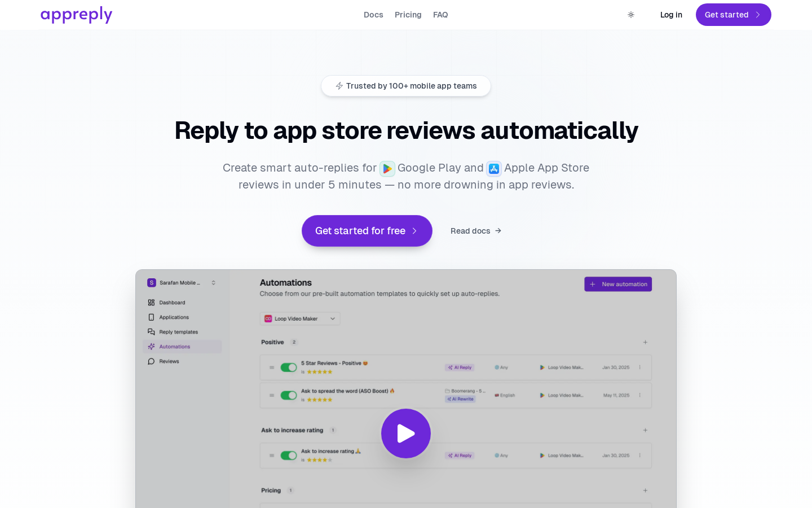This screenshot has width=812, height=508.
Task: Click plus icon in Positive section
Action: pyautogui.click(x=645, y=342)
